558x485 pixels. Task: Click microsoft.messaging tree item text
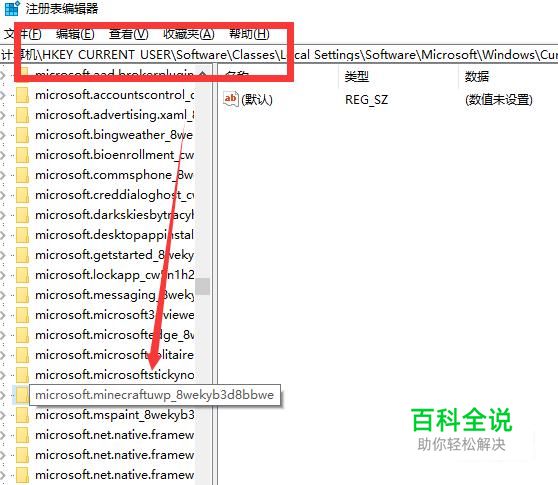coord(115,295)
